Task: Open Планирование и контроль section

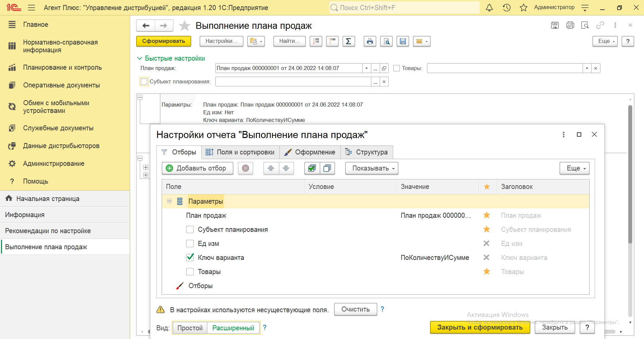Action: coord(62,67)
